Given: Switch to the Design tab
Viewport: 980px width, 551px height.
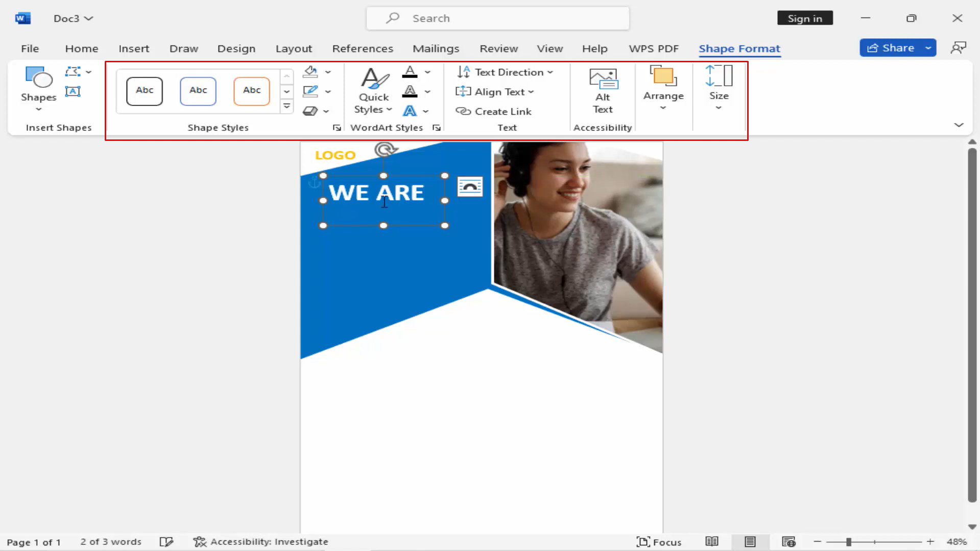Looking at the screenshot, I should [236, 49].
